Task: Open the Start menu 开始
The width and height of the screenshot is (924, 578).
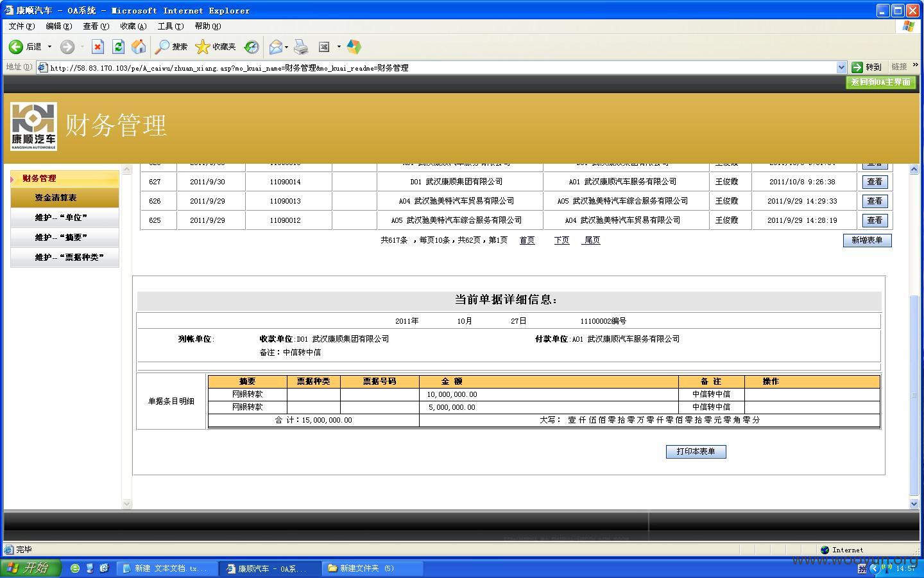Action: click(x=30, y=568)
